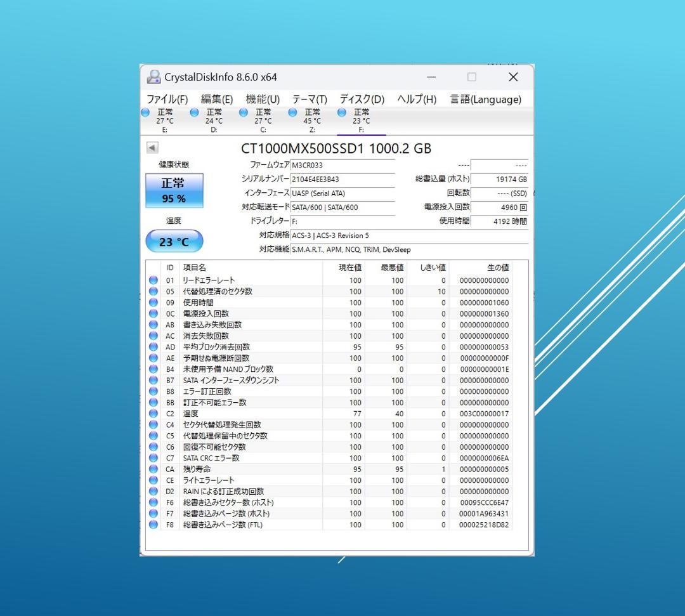The height and width of the screenshot is (616, 685).
Task: Click status orb for ID B8 エラー訂正回数
Action: tap(153, 391)
